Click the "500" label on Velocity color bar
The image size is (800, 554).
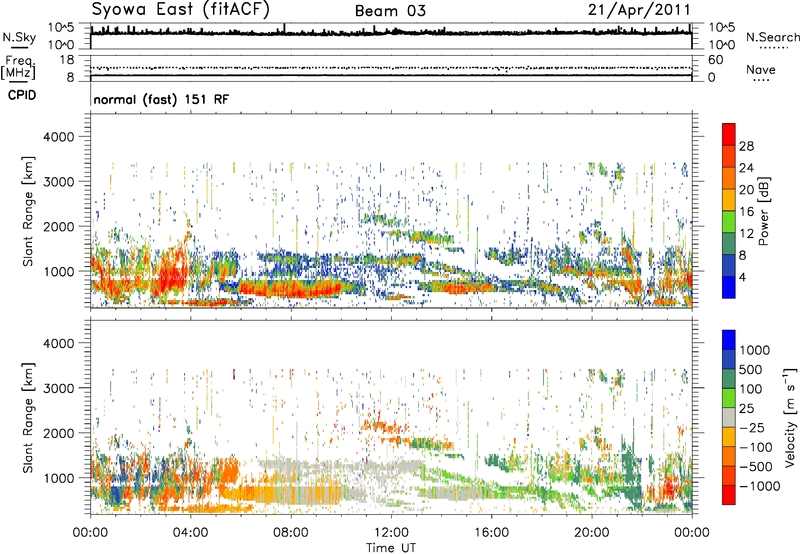coord(751,369)
